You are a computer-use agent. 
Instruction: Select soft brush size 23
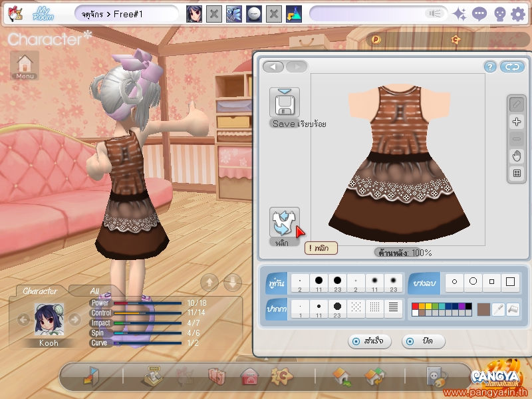(x=393, y=283)
